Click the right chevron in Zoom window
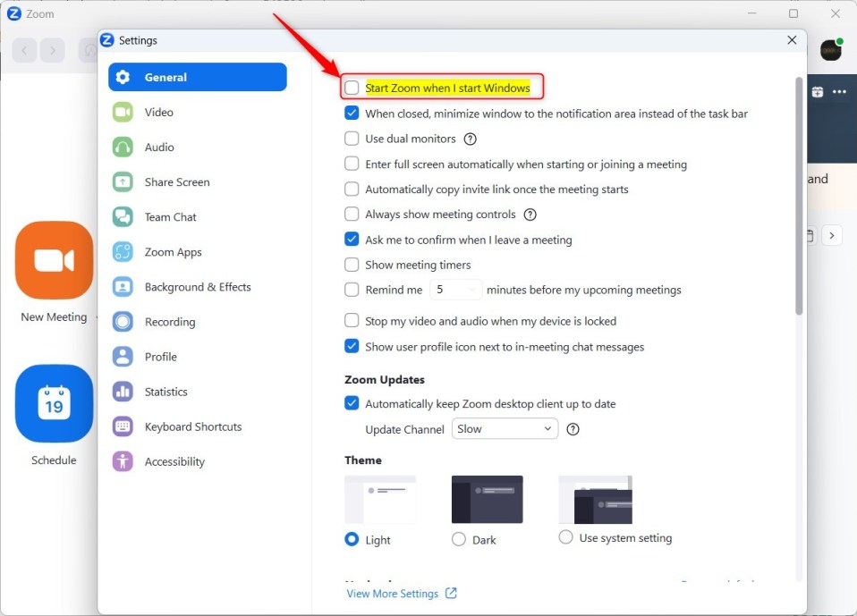The width and height of the screenshot is (857, 616). (x=832, y=236)
